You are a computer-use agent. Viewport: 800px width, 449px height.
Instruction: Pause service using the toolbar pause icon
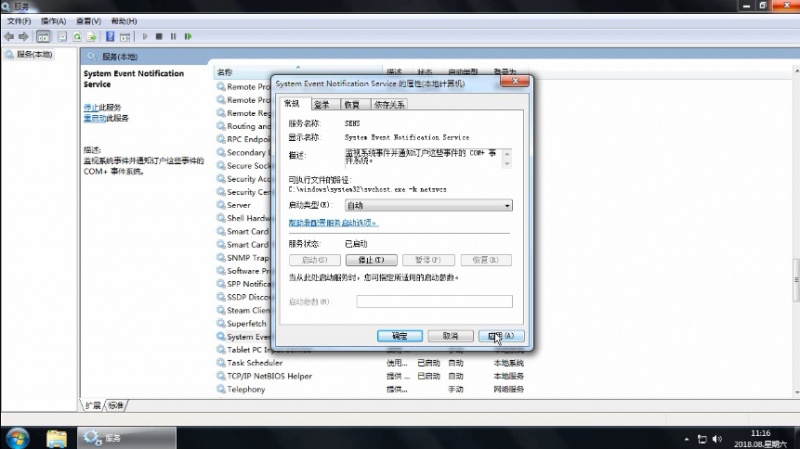[x=173, y=37]
